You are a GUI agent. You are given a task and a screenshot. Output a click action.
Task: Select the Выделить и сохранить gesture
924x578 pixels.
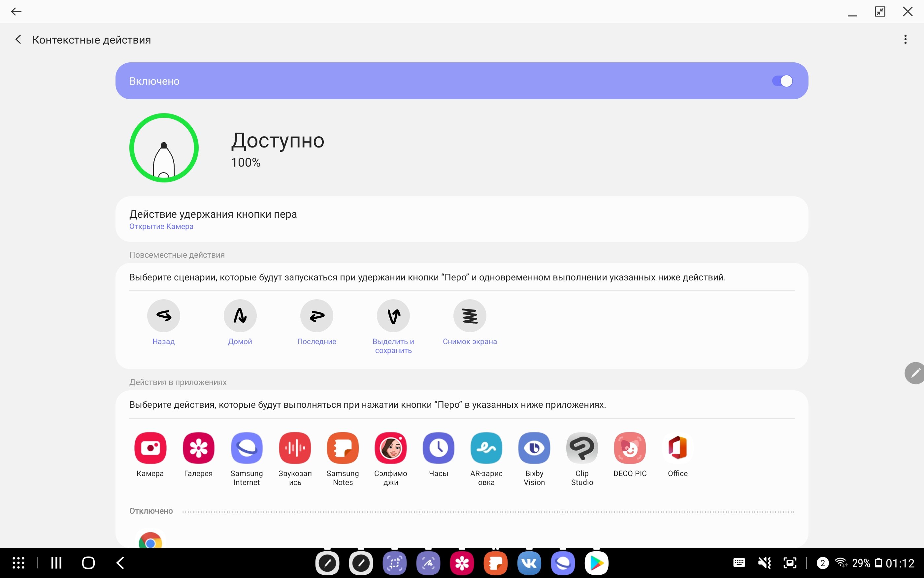(393, 327)
